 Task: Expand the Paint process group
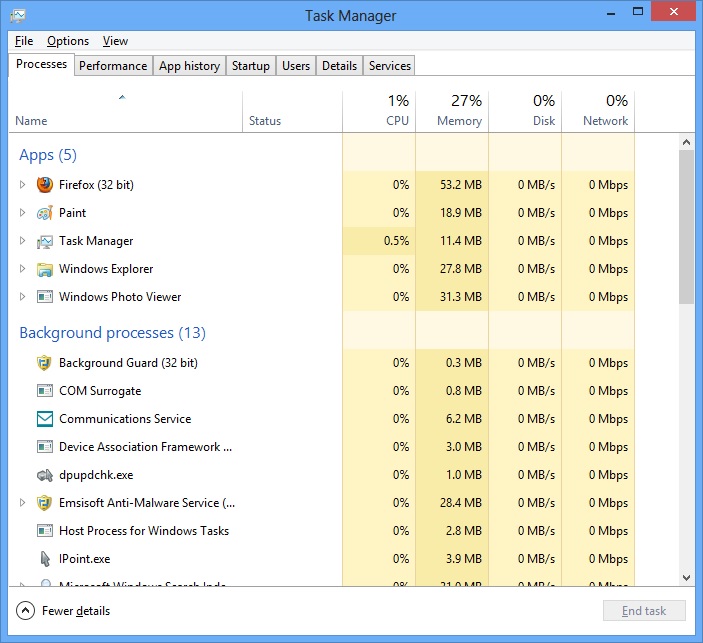[22, 213]
